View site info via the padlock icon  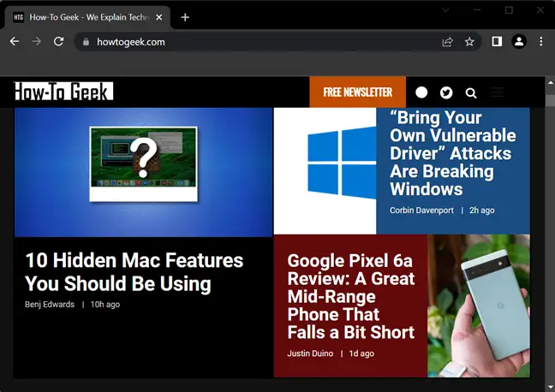tap(86, 42)
